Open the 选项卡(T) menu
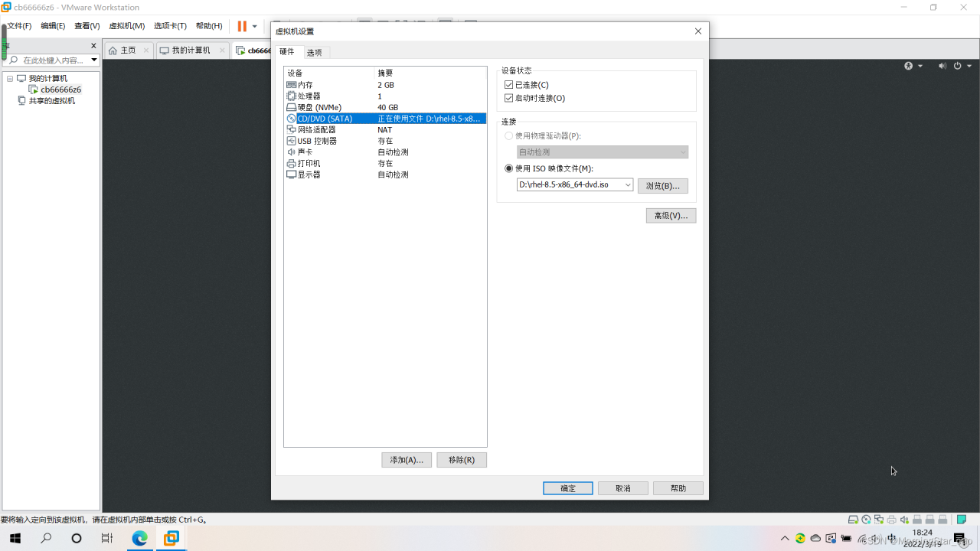 170,26
